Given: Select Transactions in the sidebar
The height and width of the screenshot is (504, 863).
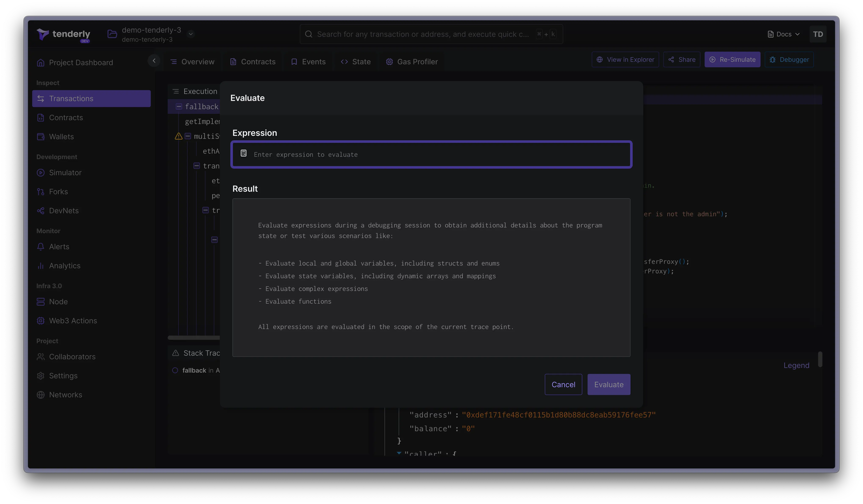Looking at the screenshot, I should click(91, 99).
